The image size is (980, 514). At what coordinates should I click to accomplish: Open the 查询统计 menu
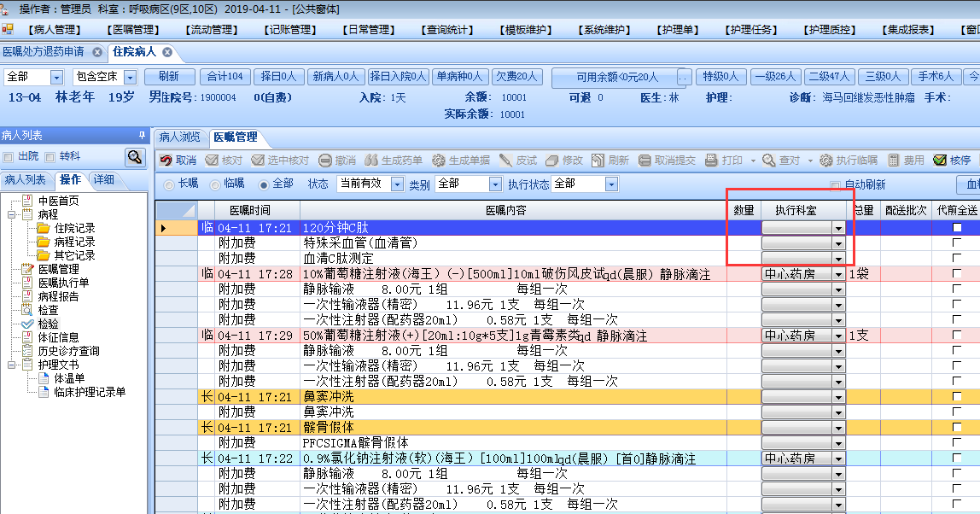(x=446, y=29)
